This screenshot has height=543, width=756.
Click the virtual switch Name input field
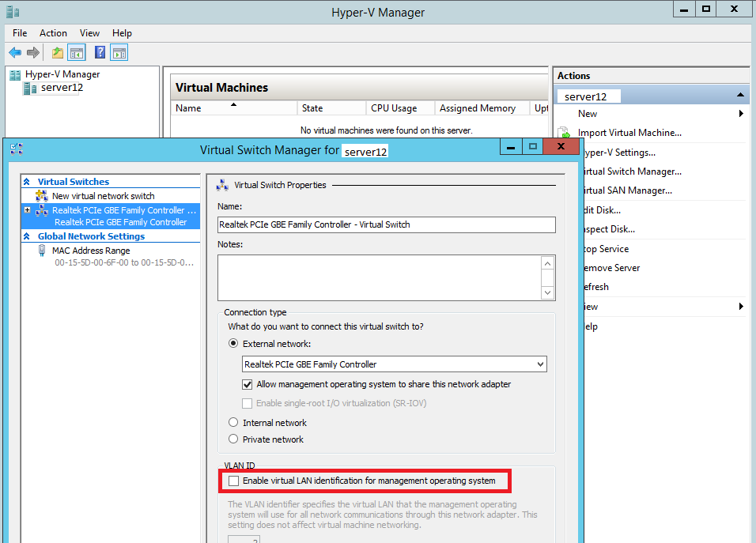click(386, 224)
